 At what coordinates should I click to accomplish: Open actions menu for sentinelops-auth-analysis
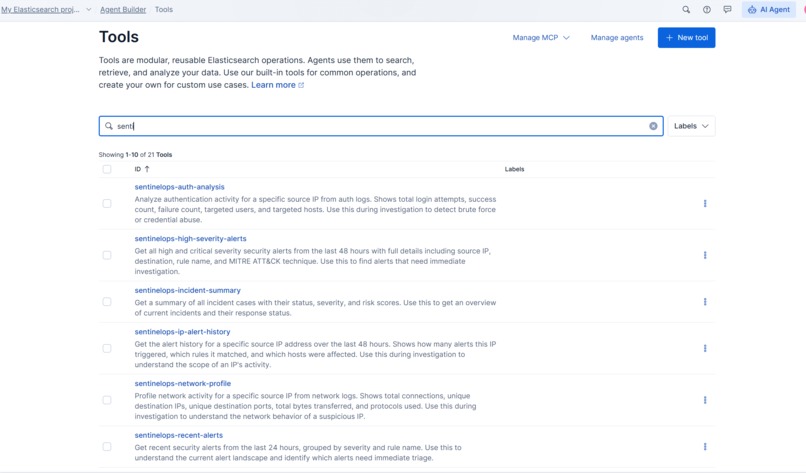point(705,204)
